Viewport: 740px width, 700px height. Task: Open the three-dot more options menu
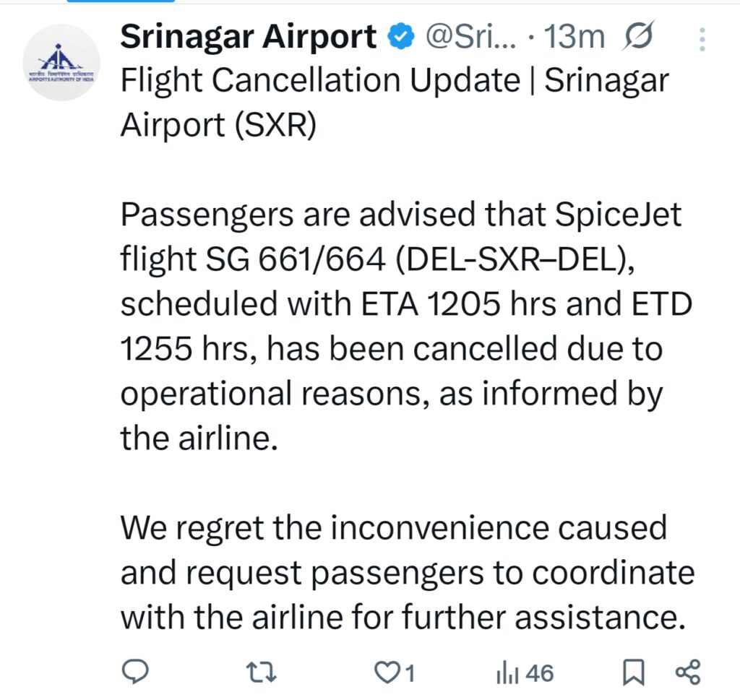point(702,39)
